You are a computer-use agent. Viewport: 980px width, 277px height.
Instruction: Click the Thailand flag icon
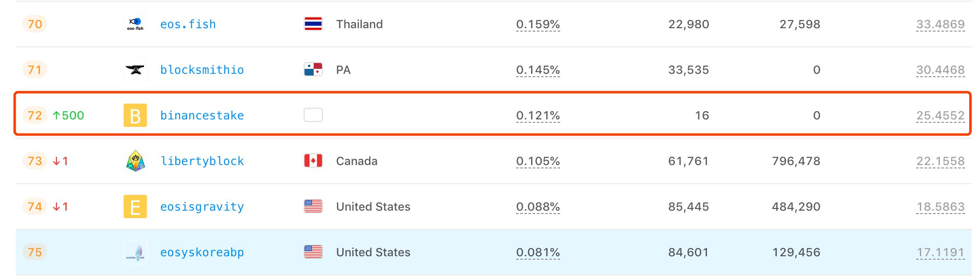click(313, 24)
